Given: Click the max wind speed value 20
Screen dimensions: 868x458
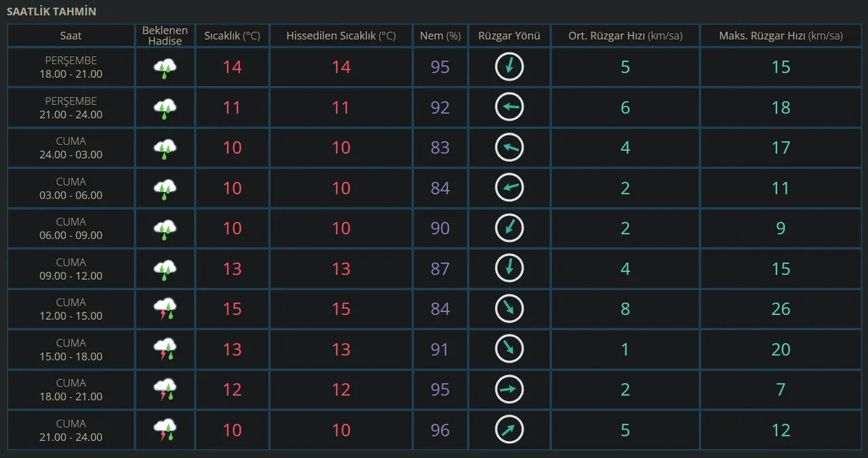Looking at the screenshot, I should pos(781,350).
